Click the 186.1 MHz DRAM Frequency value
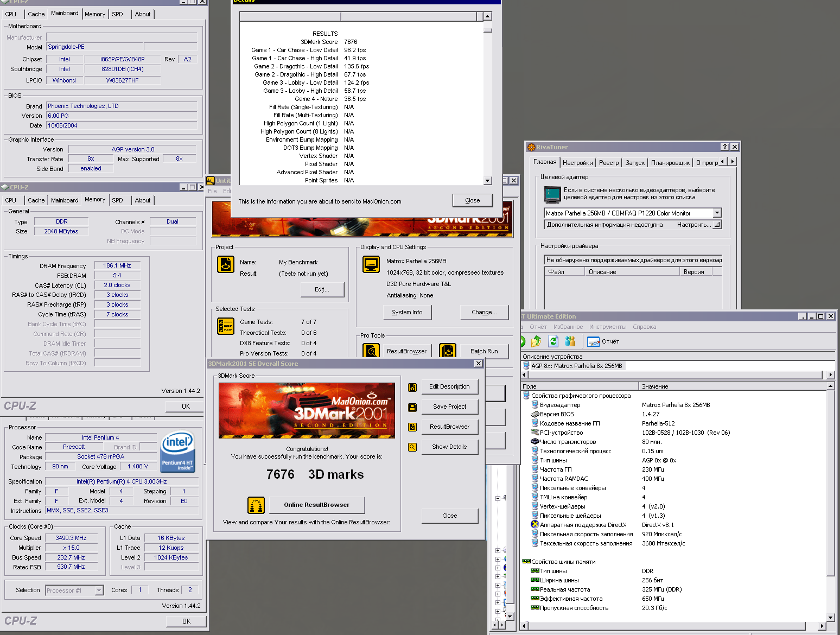 117,266
